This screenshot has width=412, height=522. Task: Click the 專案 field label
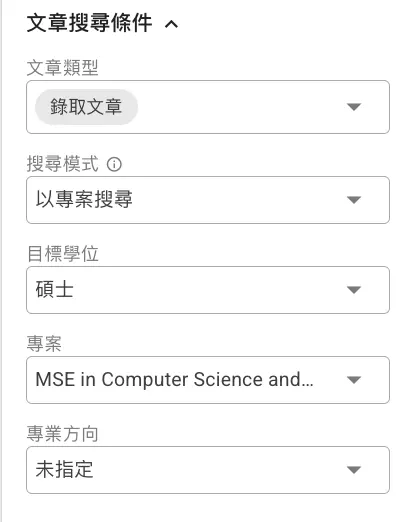44,344
